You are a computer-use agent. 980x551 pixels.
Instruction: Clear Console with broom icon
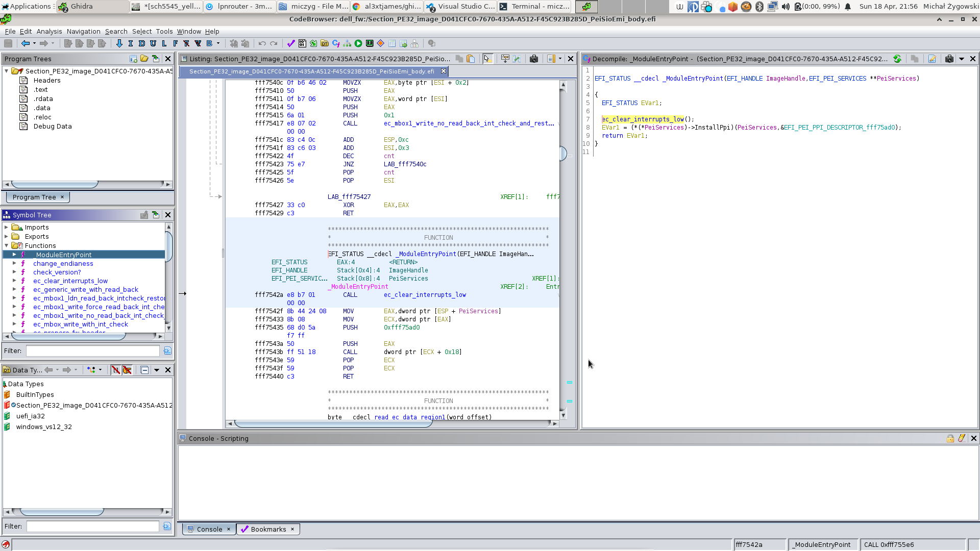tap(962, 438)
